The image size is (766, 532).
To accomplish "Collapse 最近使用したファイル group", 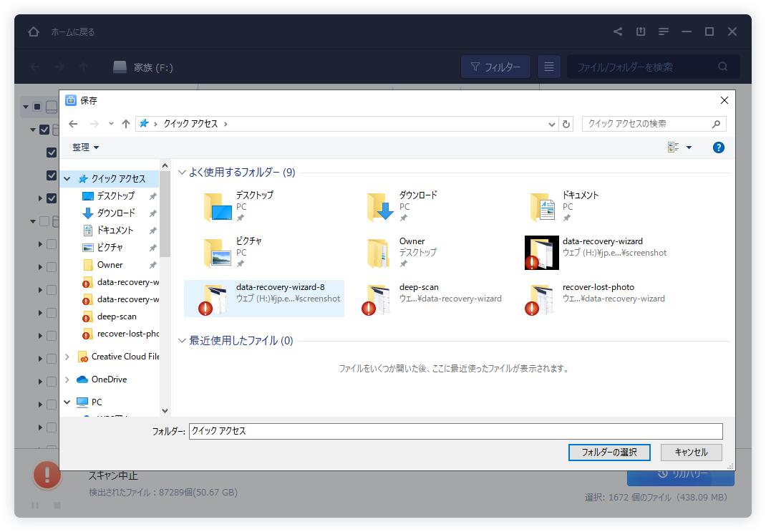I will click(182, 341).
